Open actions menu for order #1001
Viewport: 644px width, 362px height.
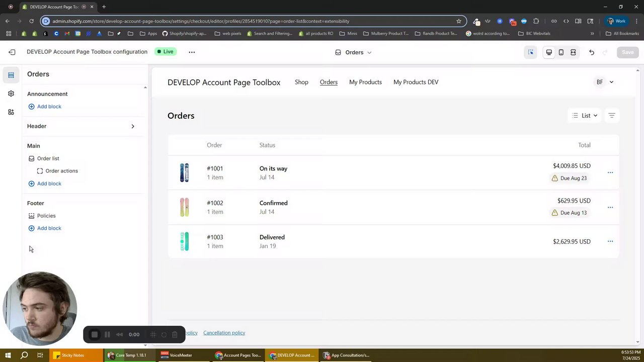coord(610,172)
